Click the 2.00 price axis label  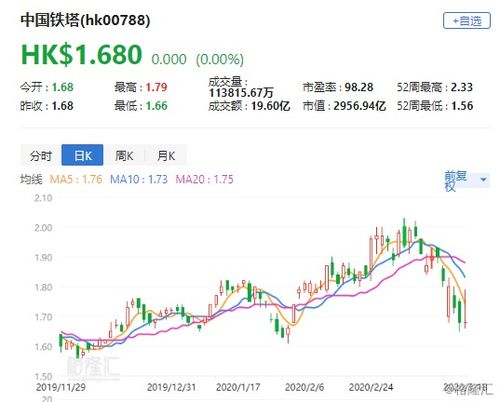(x=43, y=228)
